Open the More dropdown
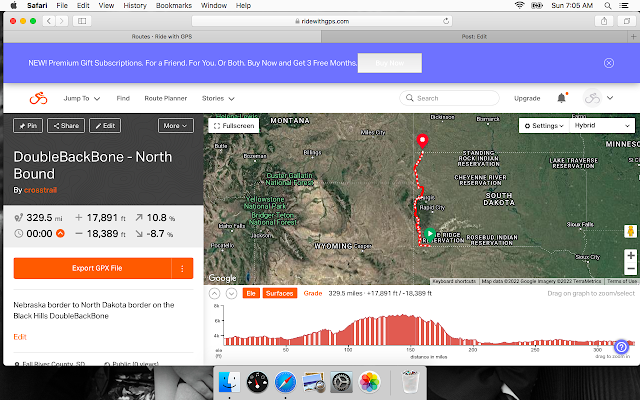The image size is (640, 400). (x=176, y=126)
